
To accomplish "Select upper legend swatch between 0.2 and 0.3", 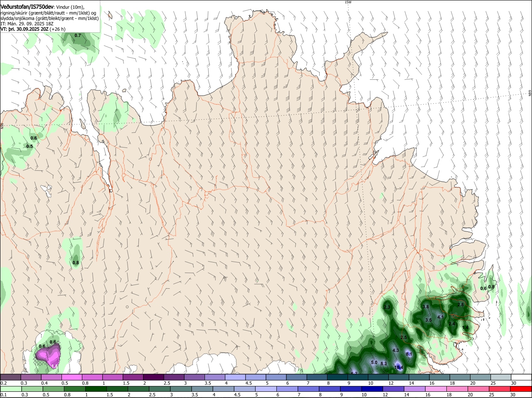I will [x=10, y=377].
